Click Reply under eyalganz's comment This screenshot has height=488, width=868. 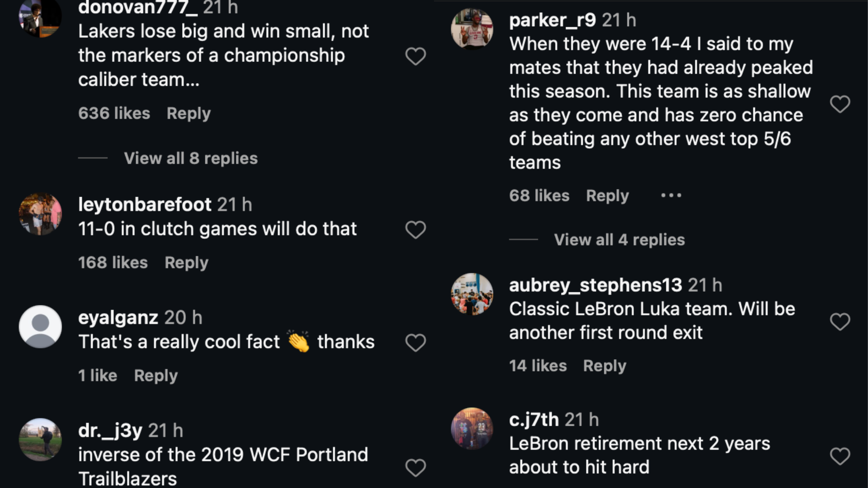pos(156,375)
